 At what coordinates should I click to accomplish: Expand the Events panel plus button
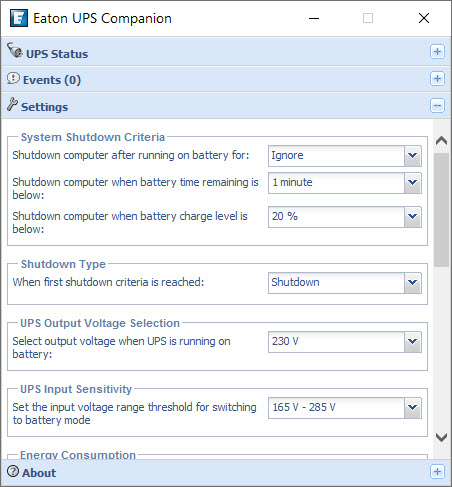437,79
